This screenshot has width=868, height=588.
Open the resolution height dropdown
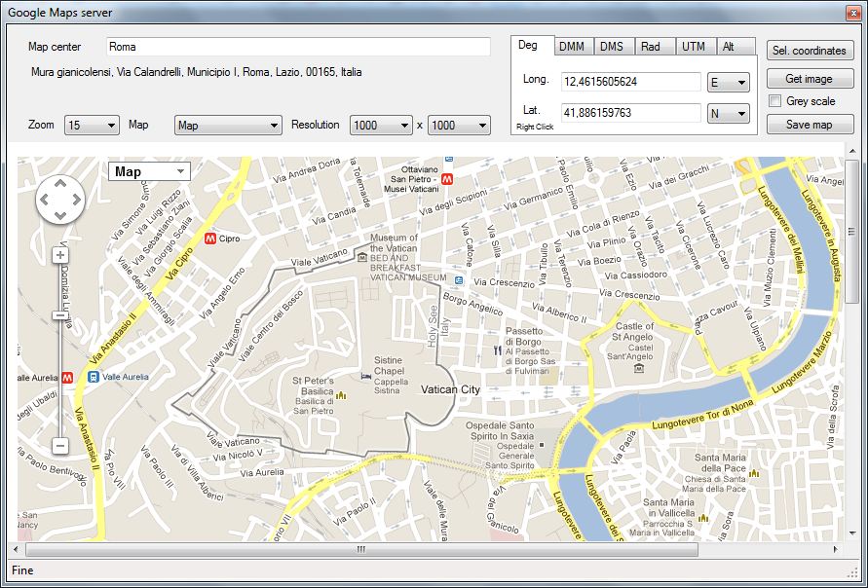click(459, 125)
